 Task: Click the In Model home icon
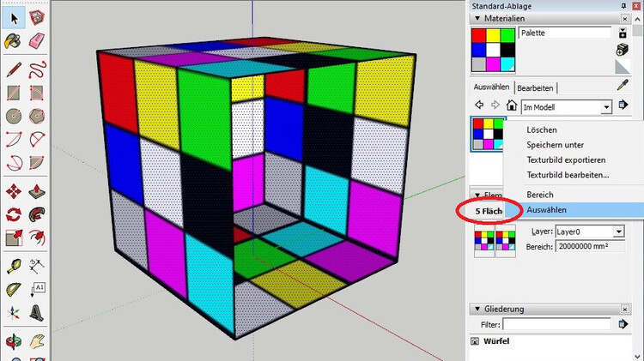512,105
